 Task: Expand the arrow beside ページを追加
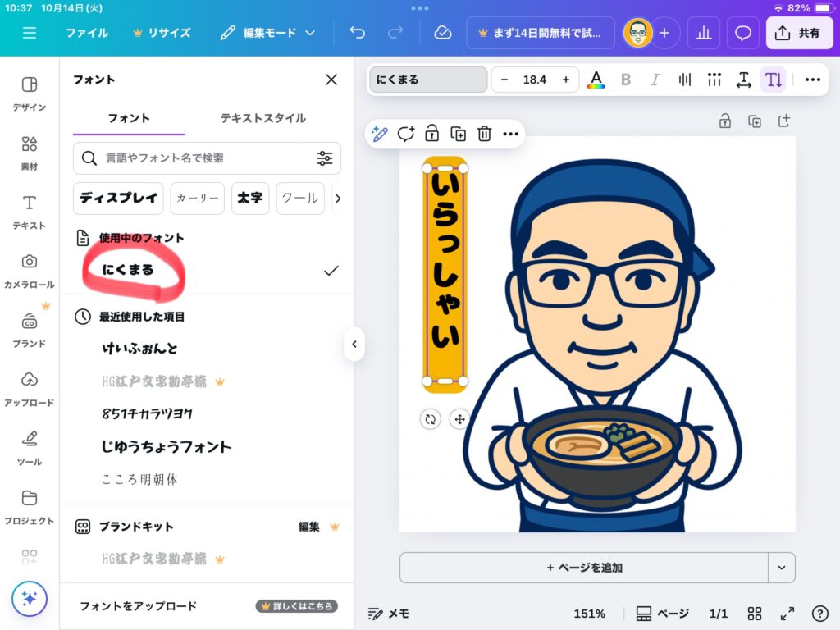(x=781, y=568)
